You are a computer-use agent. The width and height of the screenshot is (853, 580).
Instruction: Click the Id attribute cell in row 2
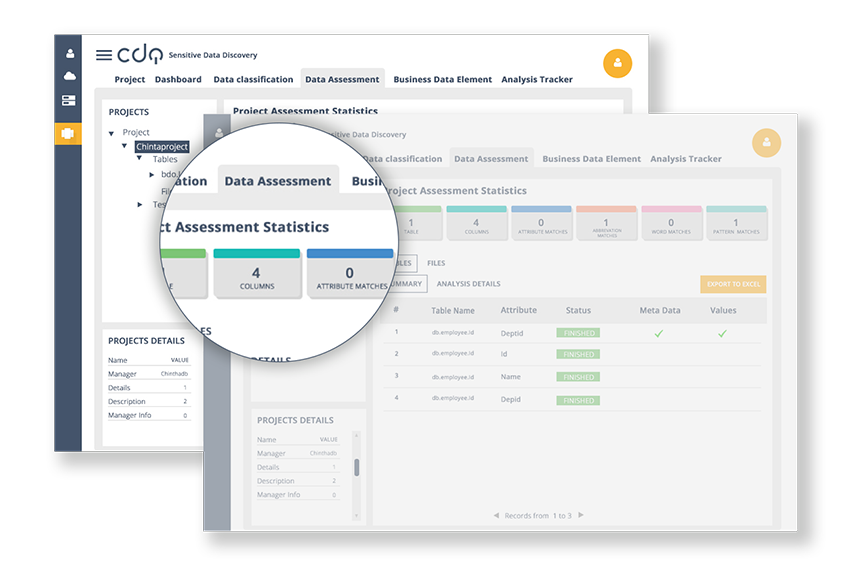pyautogui.click(x=504, y=354)
